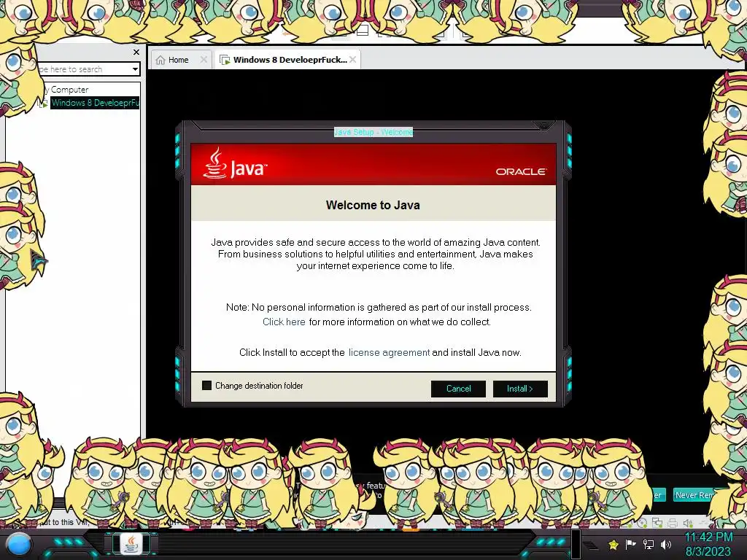This screenshot has width=747, height=560.
Task: Open the Start orb on the taskbar
Action: point(19,545)
